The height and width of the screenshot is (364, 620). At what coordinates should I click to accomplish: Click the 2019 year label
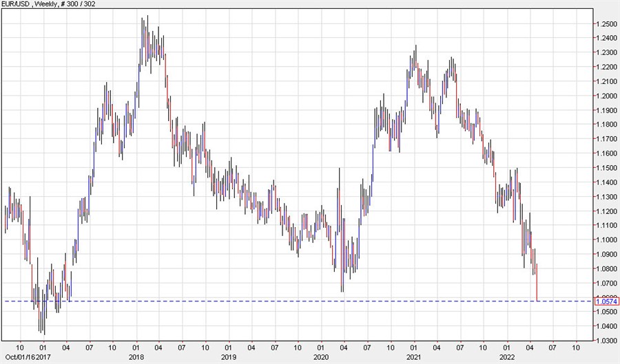(x=229, y=357)
